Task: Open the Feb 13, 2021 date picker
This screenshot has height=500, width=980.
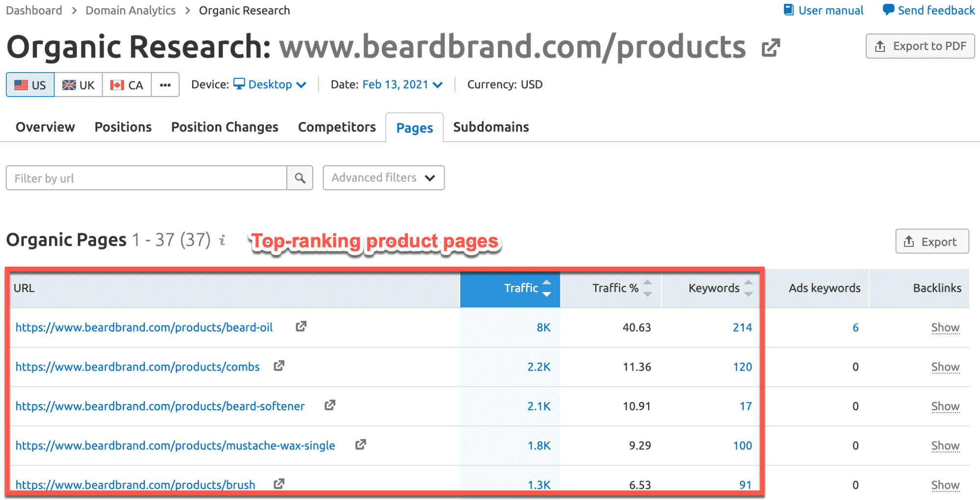Action: coord(402,84)
